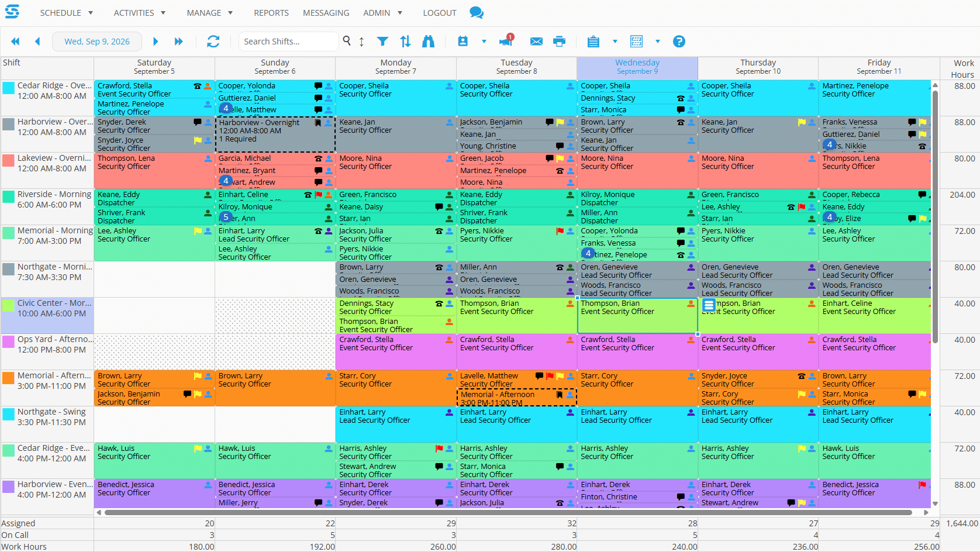Image resolution: width=980 pixels, height=552 pixels.
Task: Click red flag on Friday Benedict, Jessica shift
Action: click(922, 485)
